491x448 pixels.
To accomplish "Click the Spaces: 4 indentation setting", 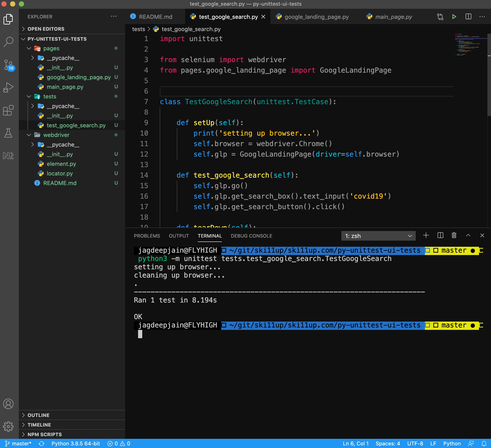I will point(388,444).
